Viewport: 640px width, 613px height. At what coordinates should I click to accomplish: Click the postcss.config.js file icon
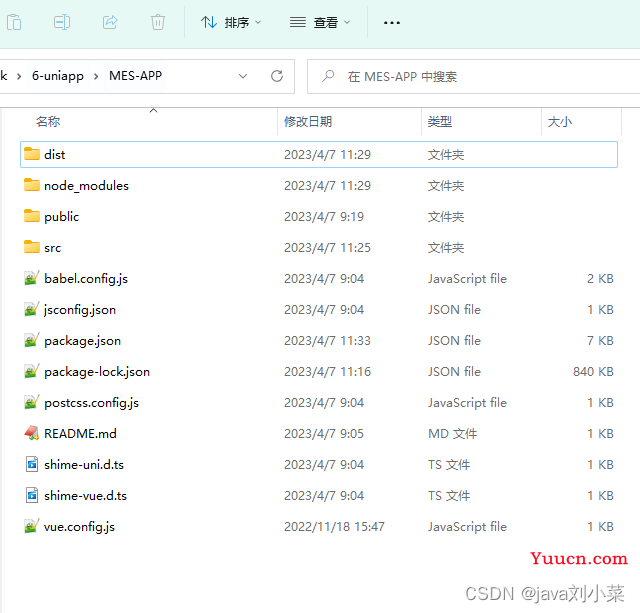[x=32, y=402]
